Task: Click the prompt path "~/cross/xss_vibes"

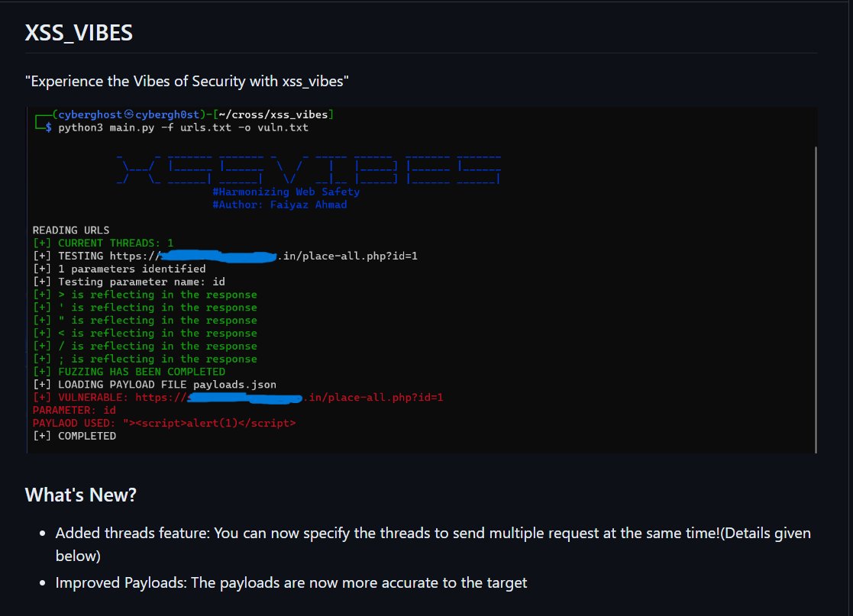Action: tap(273, 114)
